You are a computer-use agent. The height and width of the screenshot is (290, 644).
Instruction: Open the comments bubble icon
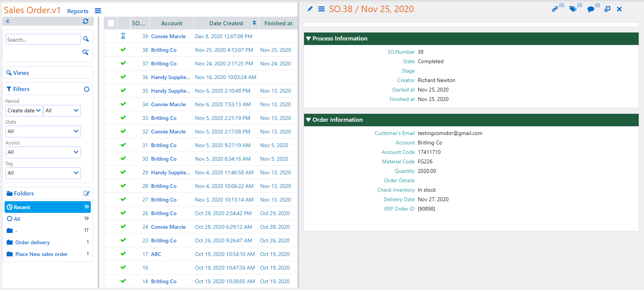[591, 9]
